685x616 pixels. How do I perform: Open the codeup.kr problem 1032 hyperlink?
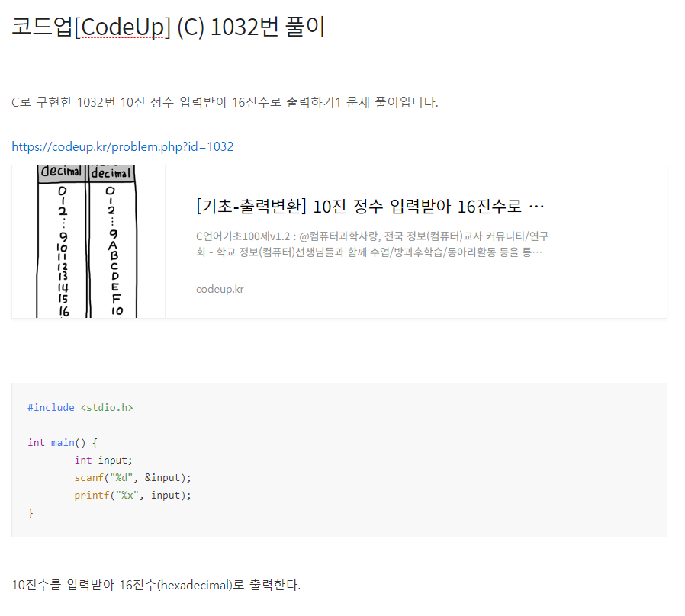[122, 146]
